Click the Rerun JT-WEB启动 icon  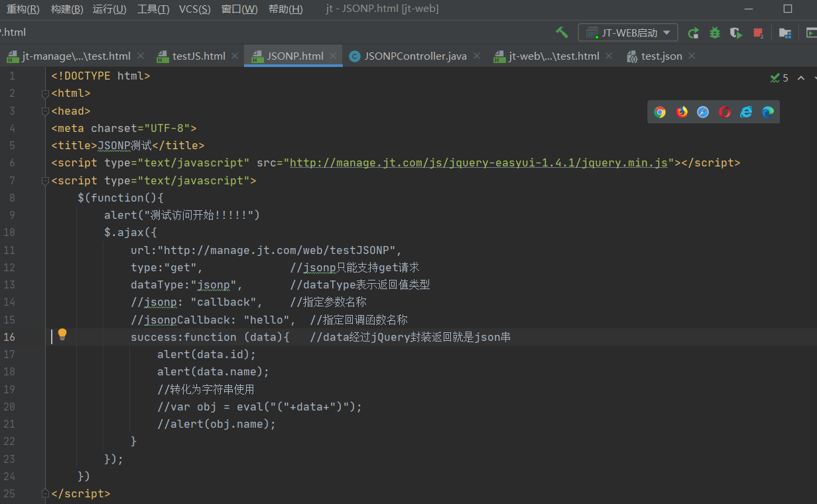(x=693, y=32)
